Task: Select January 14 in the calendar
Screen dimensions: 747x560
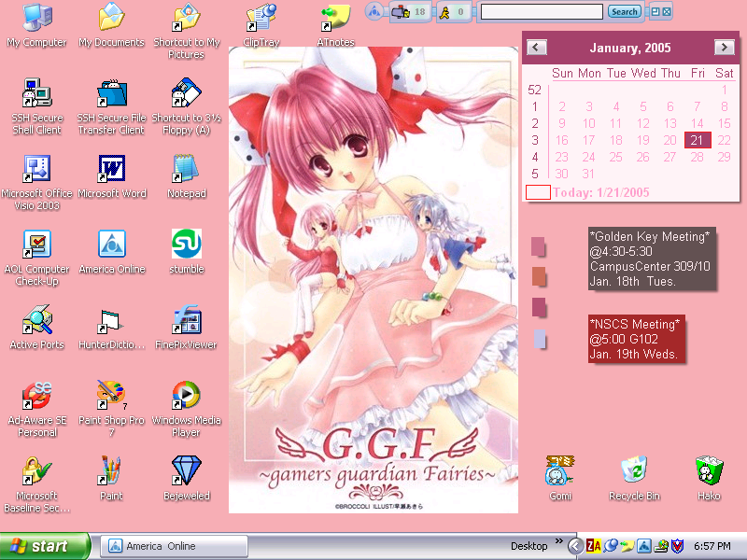Action: click(x=697, y=123)
